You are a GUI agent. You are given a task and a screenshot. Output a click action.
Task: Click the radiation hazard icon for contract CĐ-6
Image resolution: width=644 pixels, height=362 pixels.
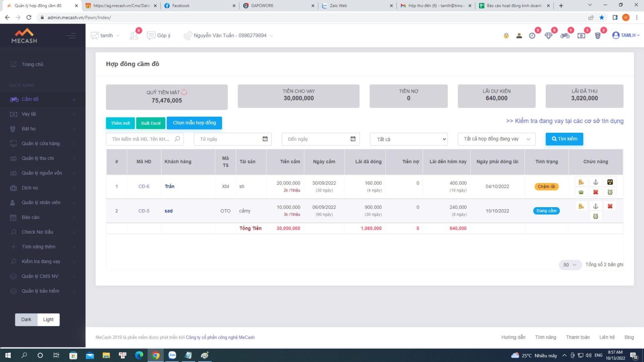tap(610, 182)
